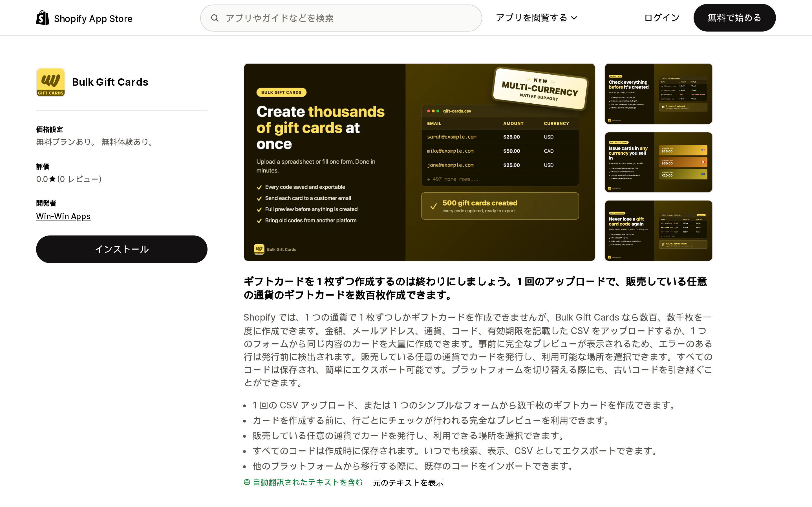Click the rating star icon
This screenshot has width=812, height=507.
52,179
